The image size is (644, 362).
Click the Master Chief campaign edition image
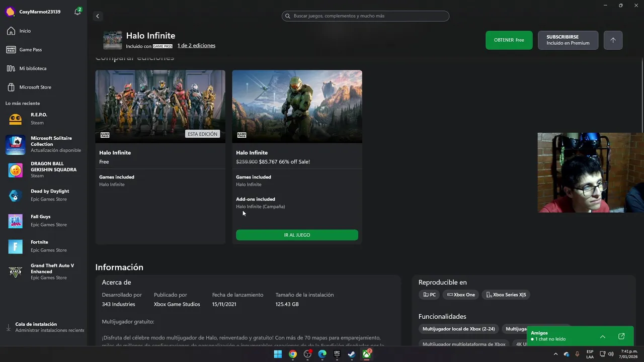[x=297, y=106]
